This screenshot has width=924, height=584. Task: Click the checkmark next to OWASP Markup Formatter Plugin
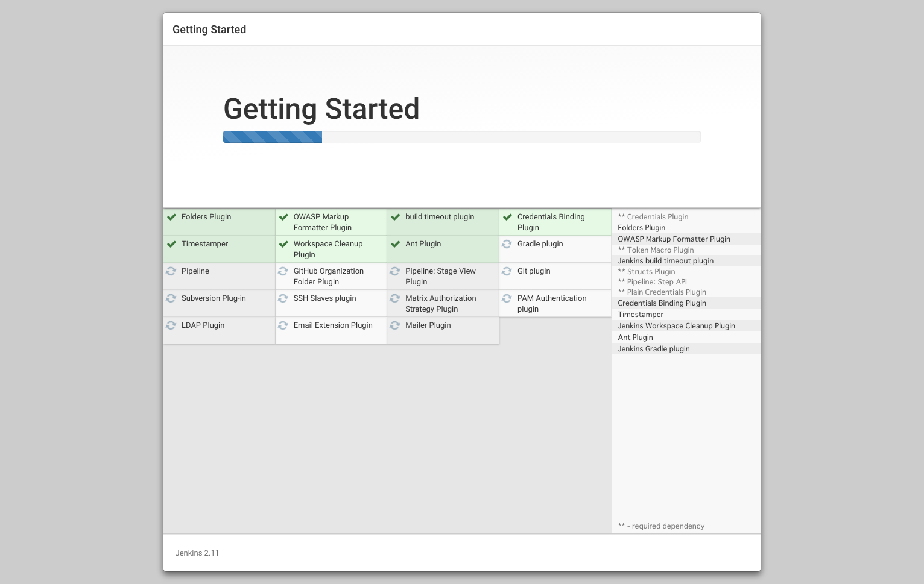click(283, 217)
